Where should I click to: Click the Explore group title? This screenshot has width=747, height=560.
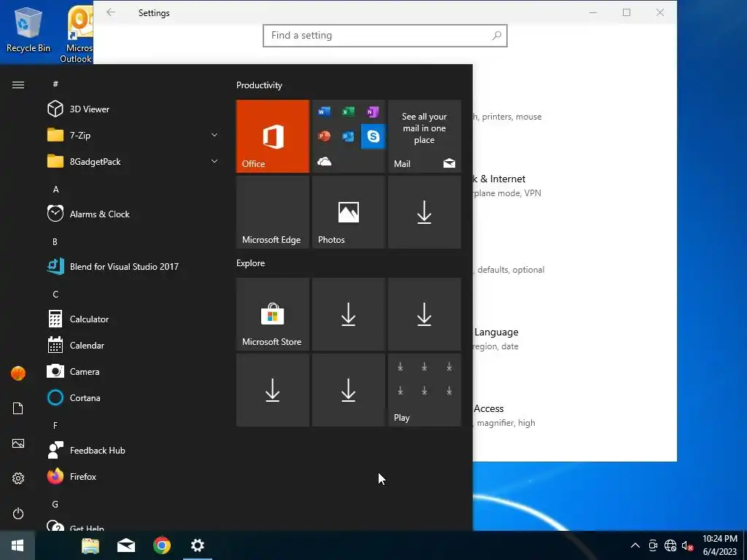pyautogui.click(x=251, y=262)
